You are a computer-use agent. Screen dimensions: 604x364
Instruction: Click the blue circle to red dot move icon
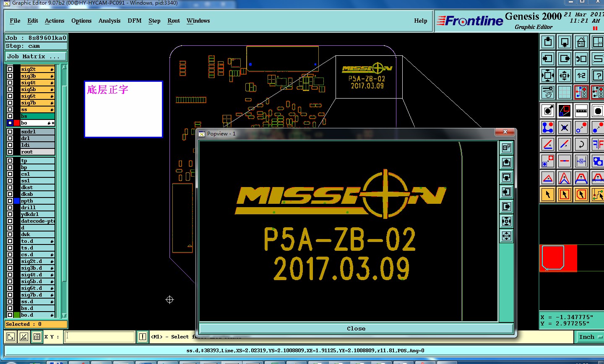(581, 127)
